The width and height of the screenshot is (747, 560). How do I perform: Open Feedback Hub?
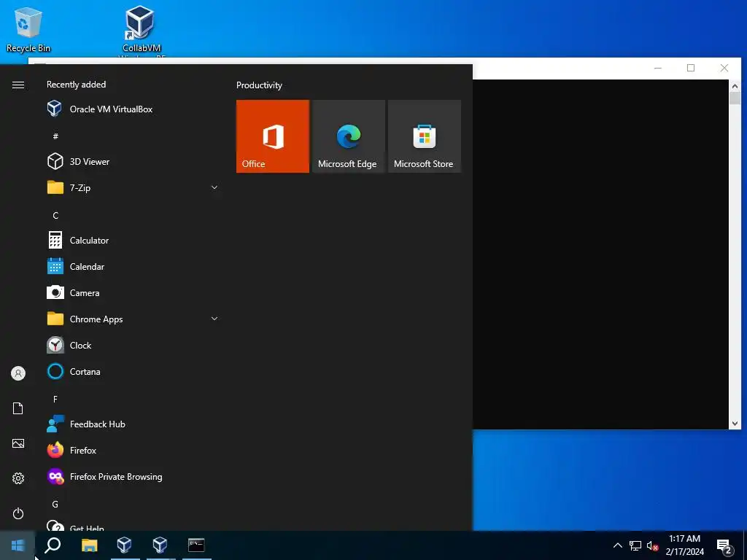click(x=133, y=424)
